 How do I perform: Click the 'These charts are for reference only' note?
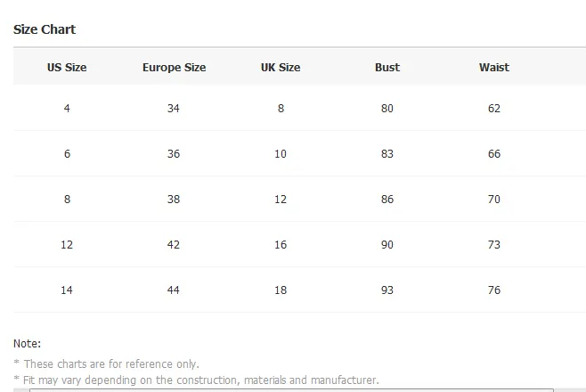coord(107,364)
